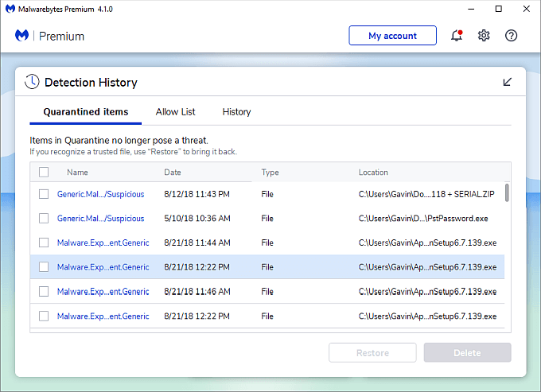541x392 pixels.
Task: Click the notifications bell icon
Action: (456, 36)
